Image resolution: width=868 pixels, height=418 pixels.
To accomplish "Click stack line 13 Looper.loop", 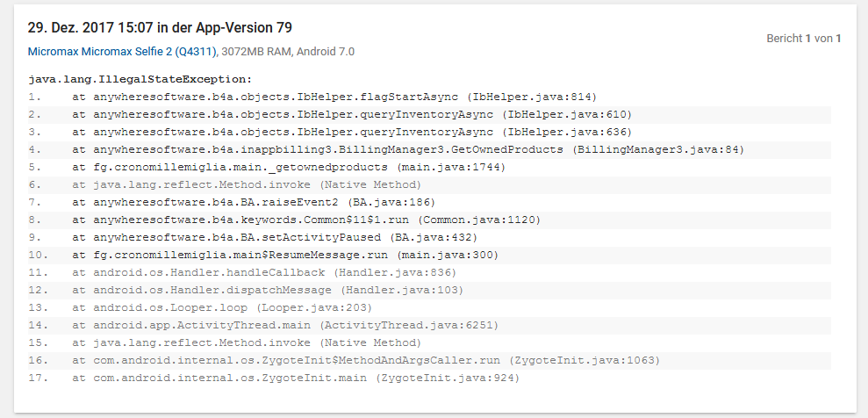I will (429, 308).
